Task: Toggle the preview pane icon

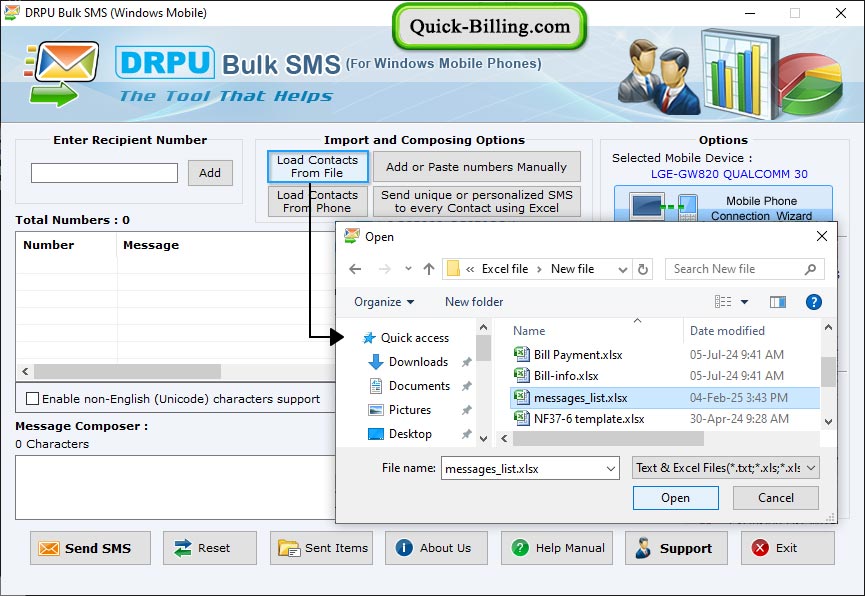Action: 778,302
